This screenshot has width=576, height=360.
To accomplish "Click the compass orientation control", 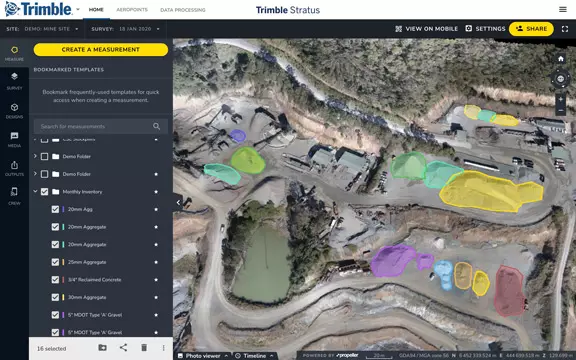I will [x=561, y=79].
